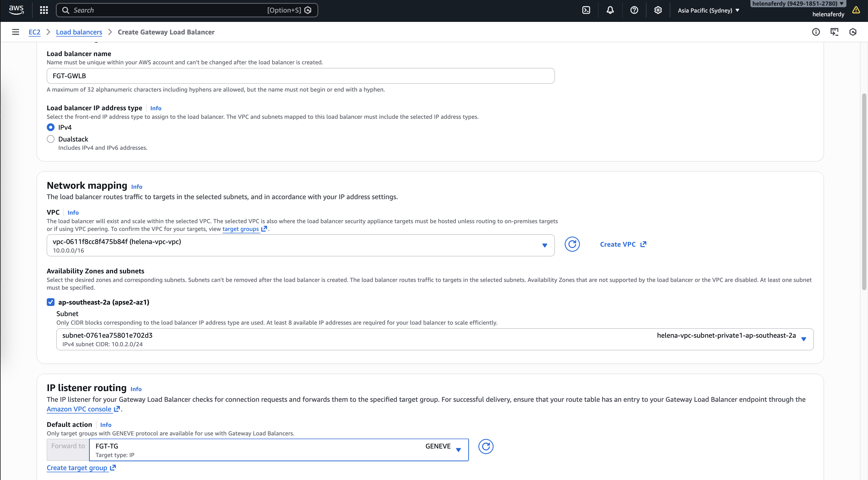This screenshot has height=480, width=868.
Task: Open the settings gear in header
Action: 658,10
